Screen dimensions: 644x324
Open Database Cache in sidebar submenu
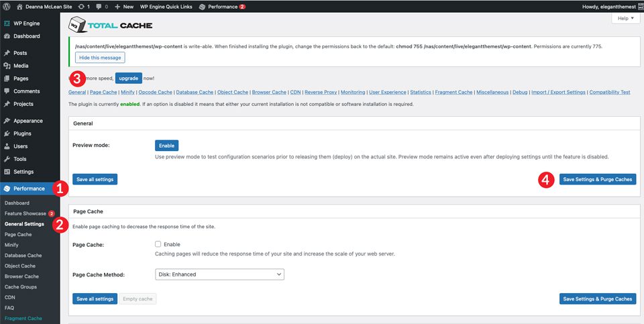pyautogui.click(x=23, y=256)
